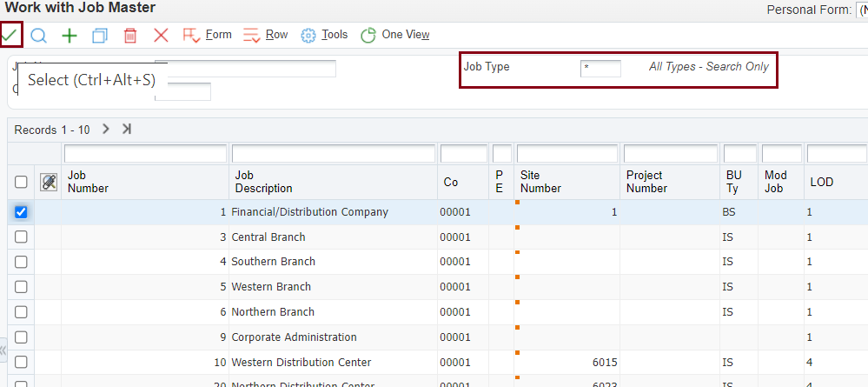Click the Job Type input field
The image size is (868, 387).
click(x=600, y=68)
